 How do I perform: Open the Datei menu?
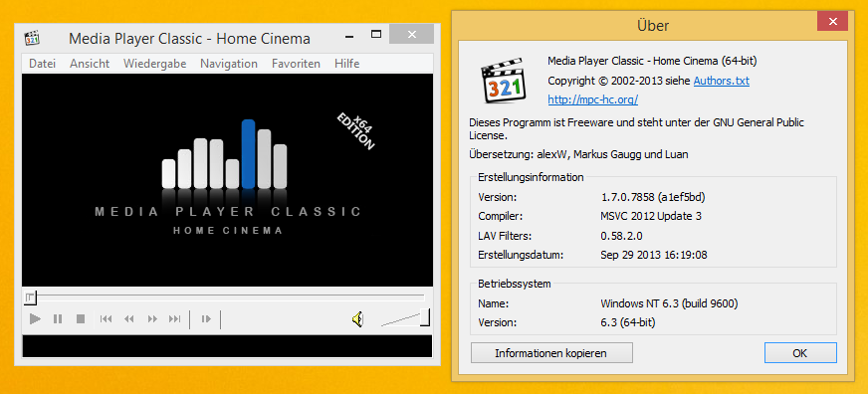coord(43,64)
